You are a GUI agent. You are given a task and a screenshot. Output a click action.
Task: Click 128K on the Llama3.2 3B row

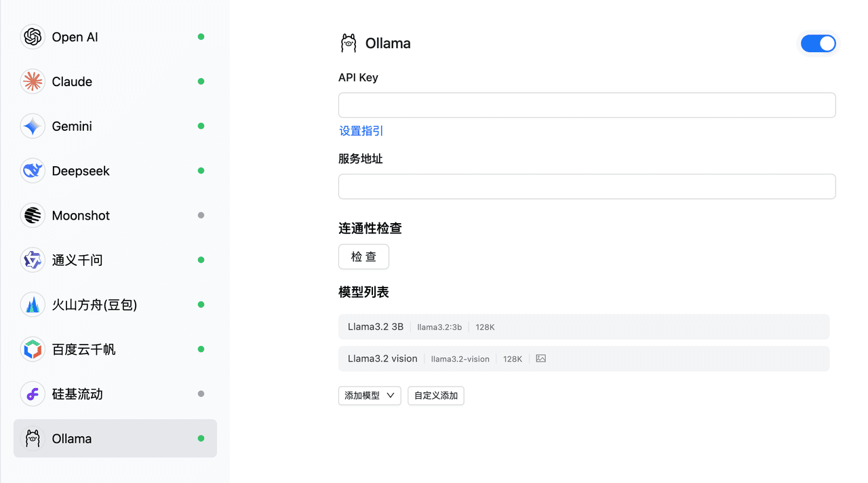pyautogui.click(x=486, y=327)
